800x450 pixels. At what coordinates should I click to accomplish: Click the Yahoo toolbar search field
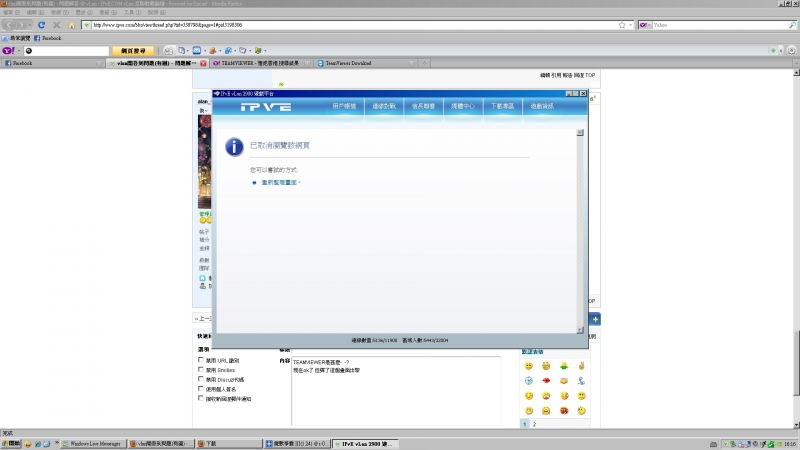pos(66,51)
